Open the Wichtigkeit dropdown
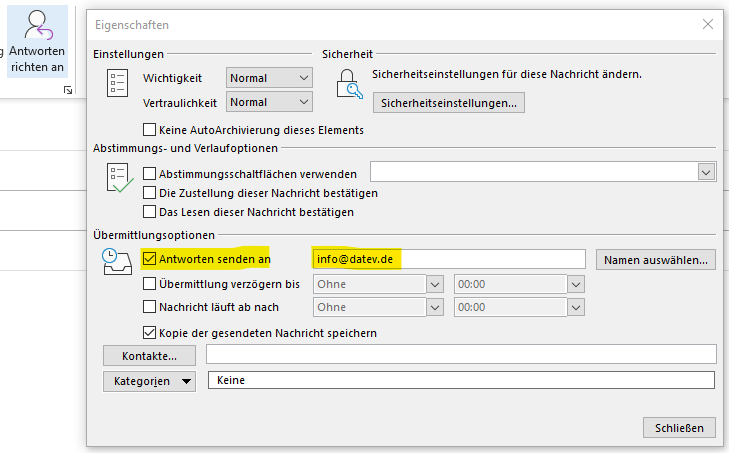The height and width of the screenshot is (453, 729). tap(269, 78)
